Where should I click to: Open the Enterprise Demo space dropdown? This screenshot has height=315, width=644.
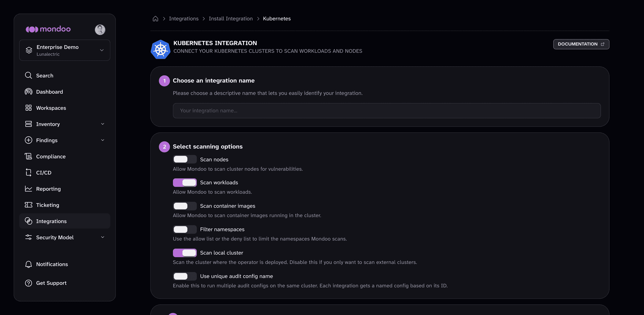point(65,50)
